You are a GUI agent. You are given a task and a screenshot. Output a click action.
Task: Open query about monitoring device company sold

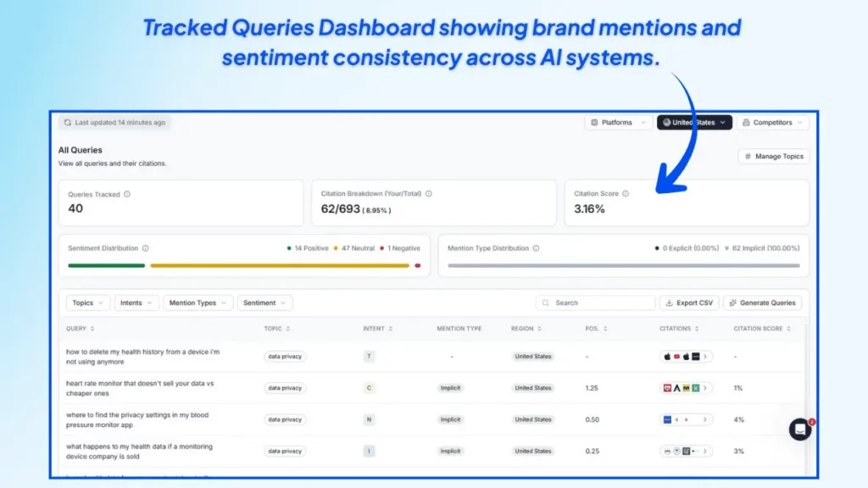point(139,452)
